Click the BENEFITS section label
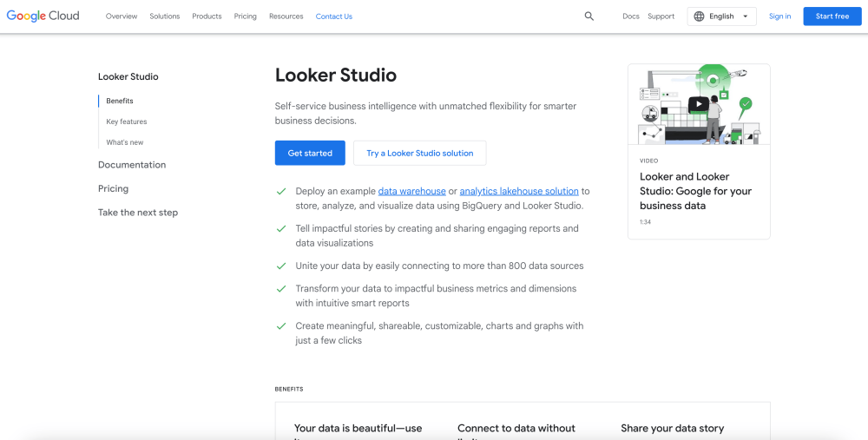This screenshot has height=440, width=868. tap(289, 389)
